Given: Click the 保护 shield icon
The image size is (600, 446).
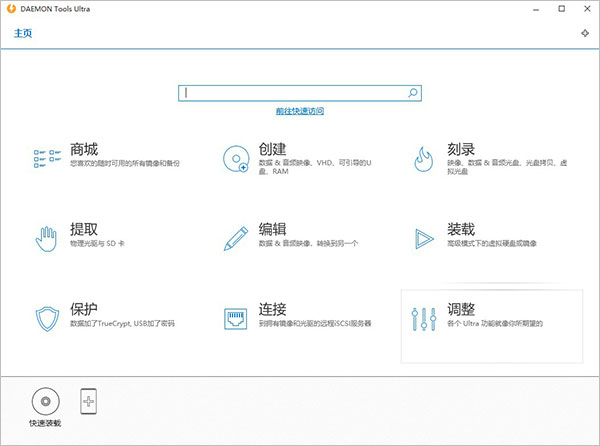Looking at the screenshot, I should tap(47, 319).
